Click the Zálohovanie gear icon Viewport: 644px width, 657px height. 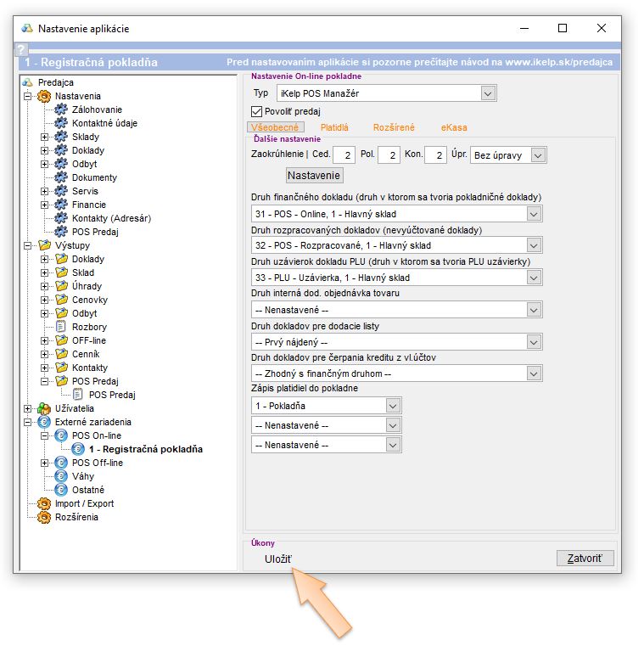pos(60,109)
